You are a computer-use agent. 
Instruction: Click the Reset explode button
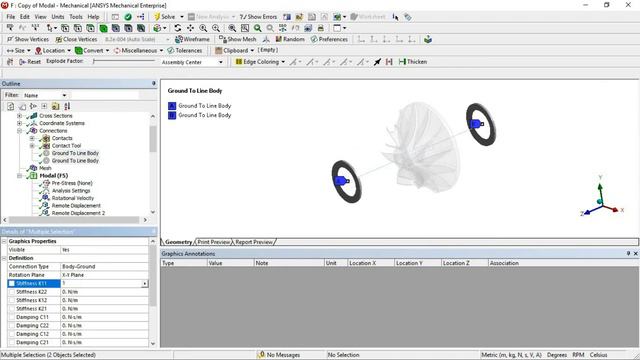30,62
